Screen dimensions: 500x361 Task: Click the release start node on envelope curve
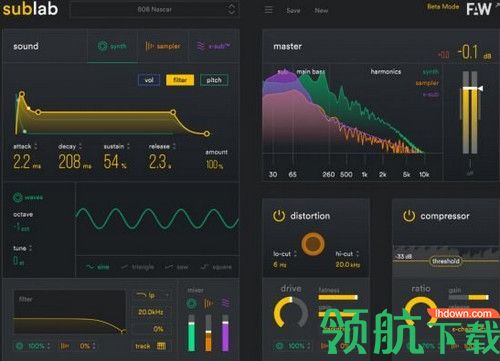(173, 112)
